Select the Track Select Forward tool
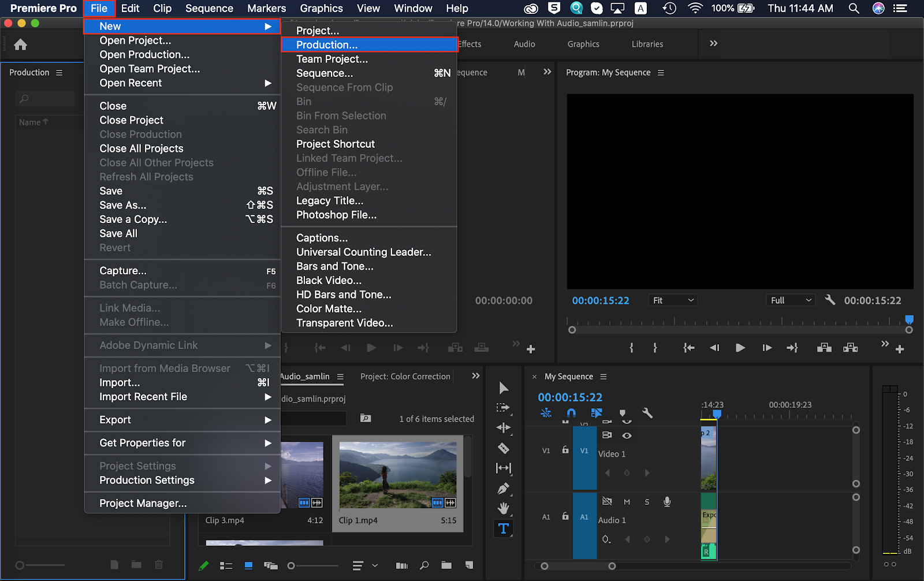 (503, 408)
